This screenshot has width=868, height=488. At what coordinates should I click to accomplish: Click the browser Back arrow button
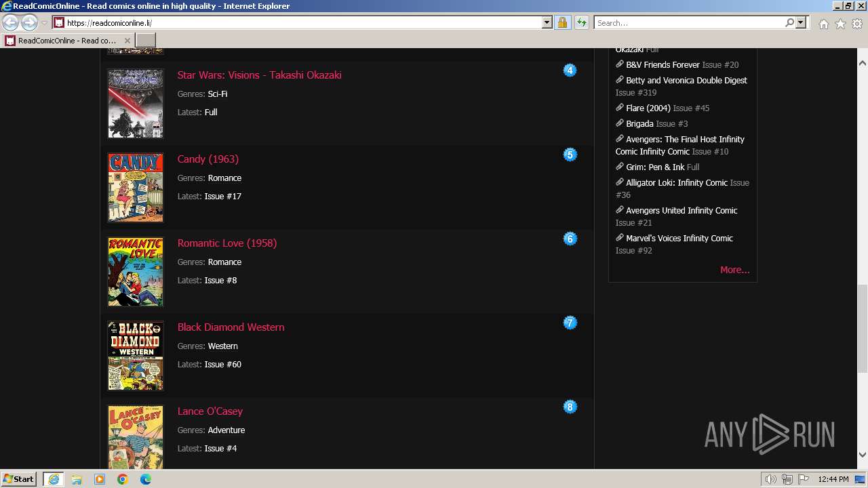pyautogui.click(x=10, y=22)
